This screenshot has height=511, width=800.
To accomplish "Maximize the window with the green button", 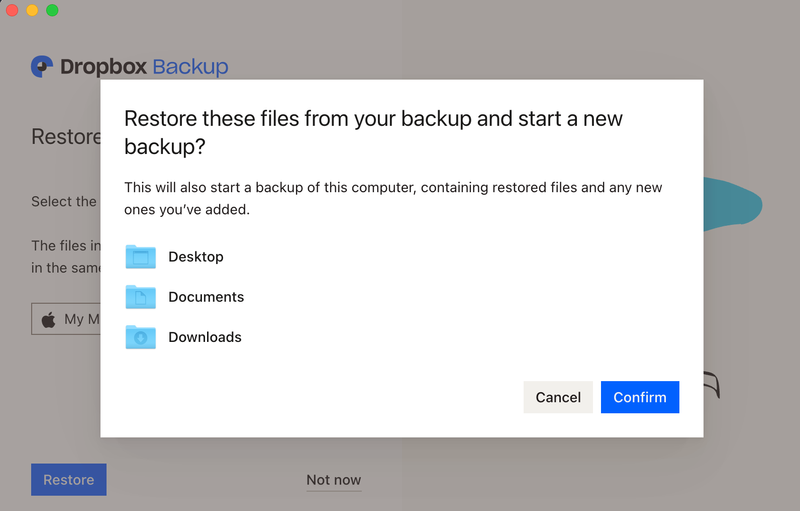I will pos(52,10).
